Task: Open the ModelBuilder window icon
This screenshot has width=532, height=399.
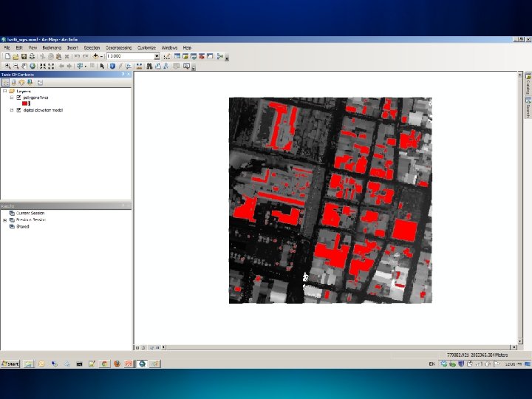Action: coord(220,56)
